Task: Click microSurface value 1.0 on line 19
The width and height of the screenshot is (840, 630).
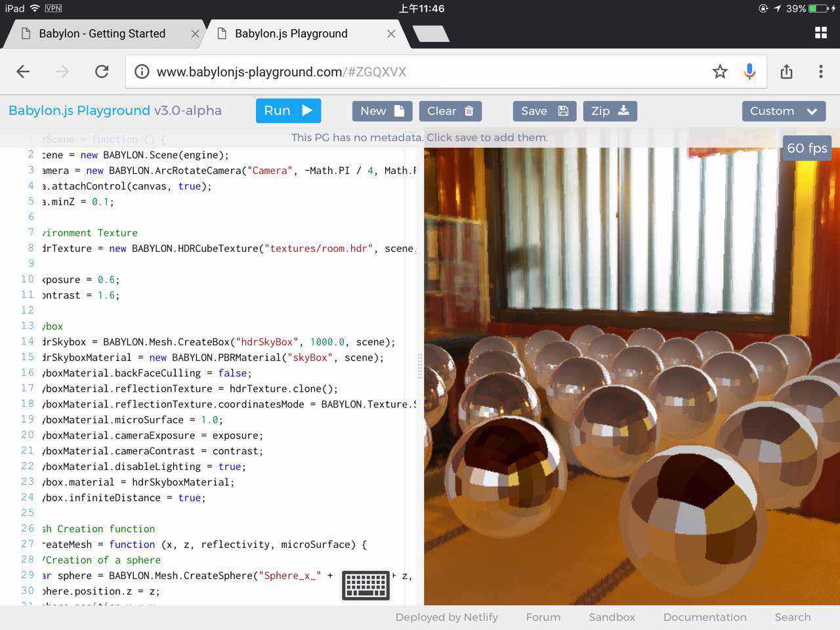Action: pos(210,420)
